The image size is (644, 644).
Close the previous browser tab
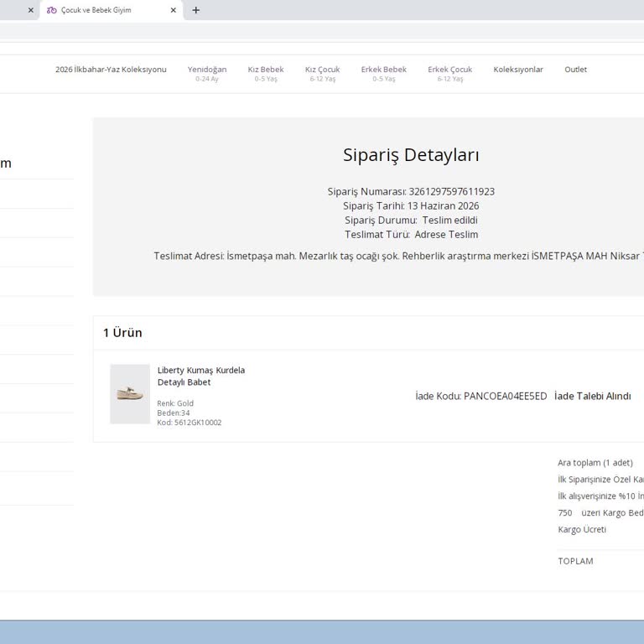pos(31,10)
